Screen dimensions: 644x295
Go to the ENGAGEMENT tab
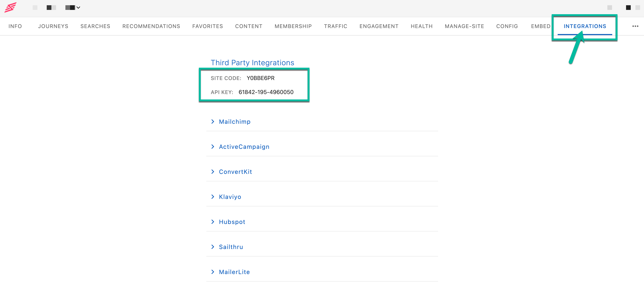click(x=379, y=26)
